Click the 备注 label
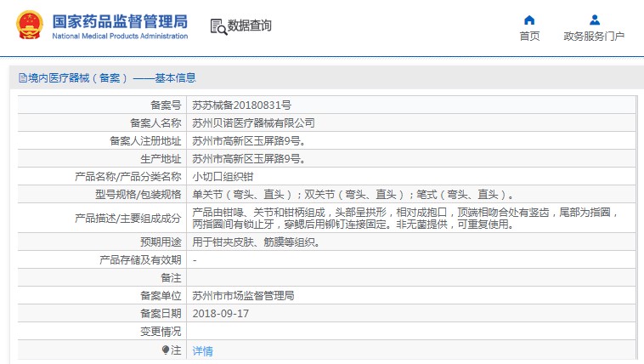This screenshot has width=644, height=364. click(x=171, y=278)
